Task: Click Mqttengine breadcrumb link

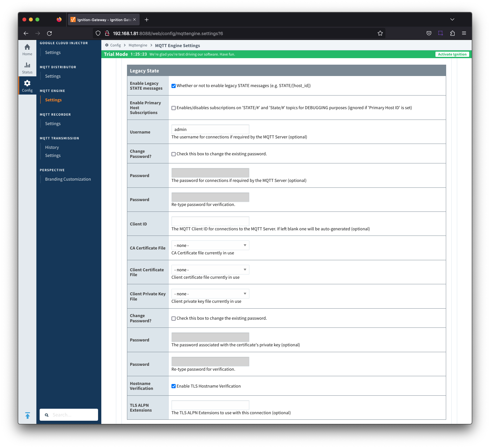Action: (138, 45)
